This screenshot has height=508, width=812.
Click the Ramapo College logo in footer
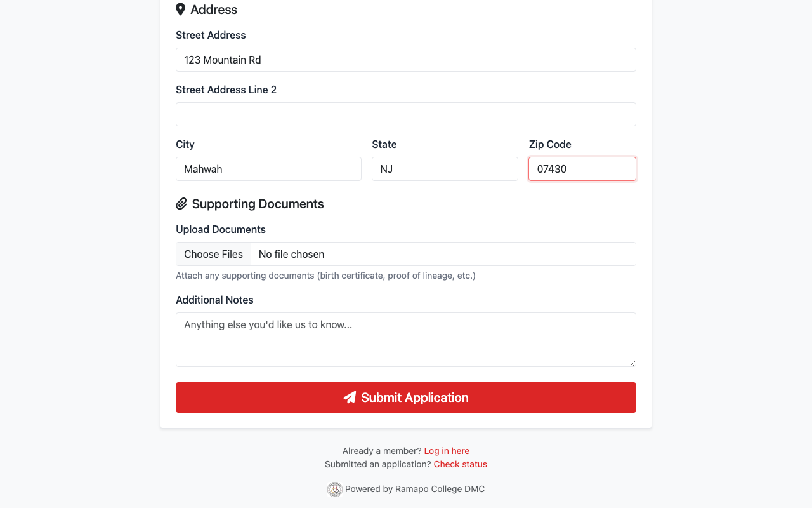334,490
